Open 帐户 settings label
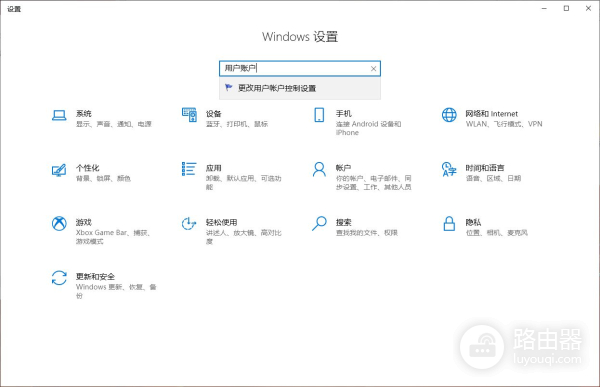The image size is (600, 387). (x=343, y=168)
